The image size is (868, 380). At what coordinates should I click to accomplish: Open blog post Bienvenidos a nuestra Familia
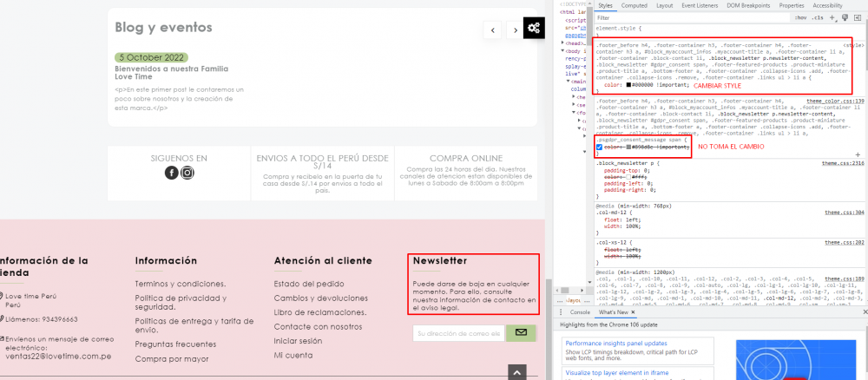tap(171, 73)
